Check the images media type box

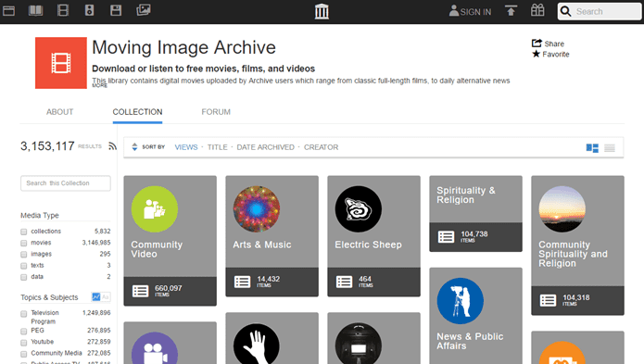pyautogui.click(x=24, y=255)
